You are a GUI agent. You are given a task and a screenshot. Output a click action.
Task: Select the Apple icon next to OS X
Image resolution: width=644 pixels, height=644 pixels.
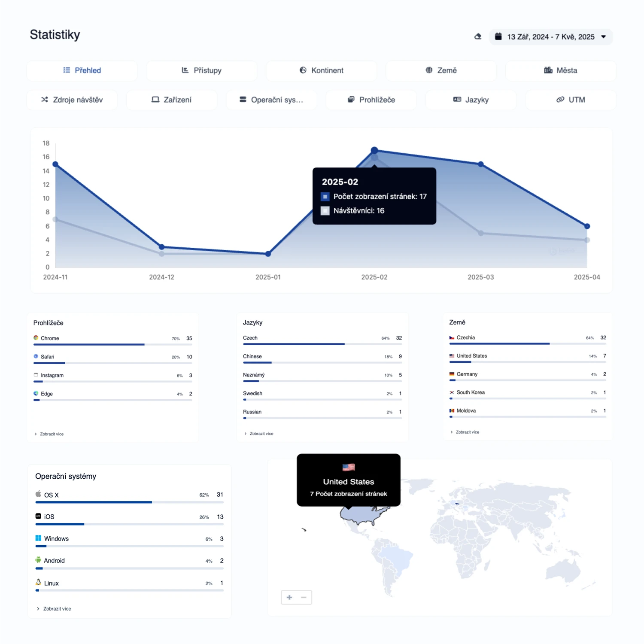(38, 494)
